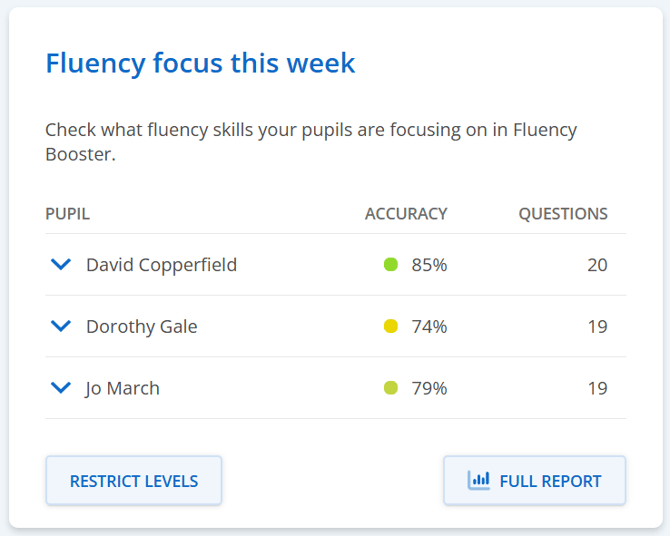Click the yellow accuracy dot for Dorothy Gale
The height and width of the screenshot is (536, 670).
click(391, 326)
